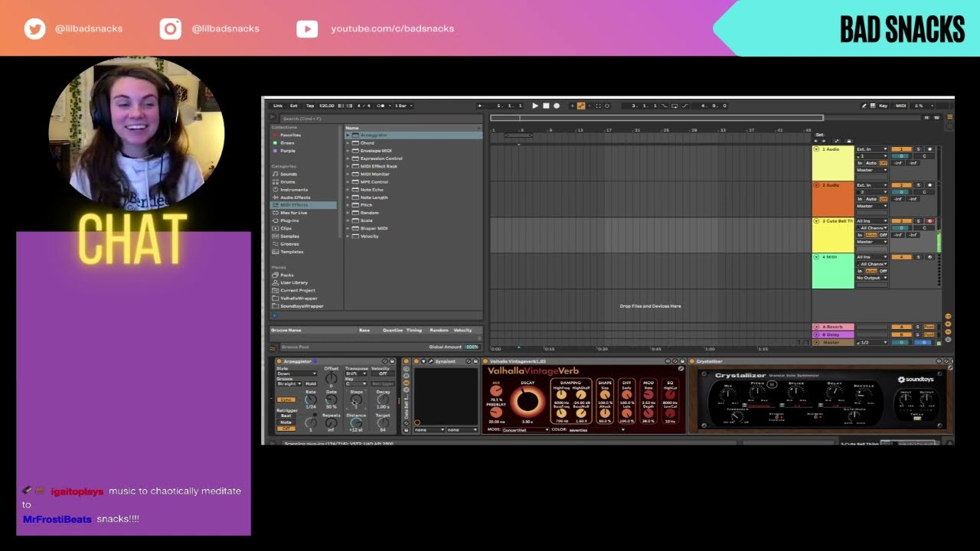Open Current Project in Places
The width and height of the screenshot is (980, 551).
298,290
